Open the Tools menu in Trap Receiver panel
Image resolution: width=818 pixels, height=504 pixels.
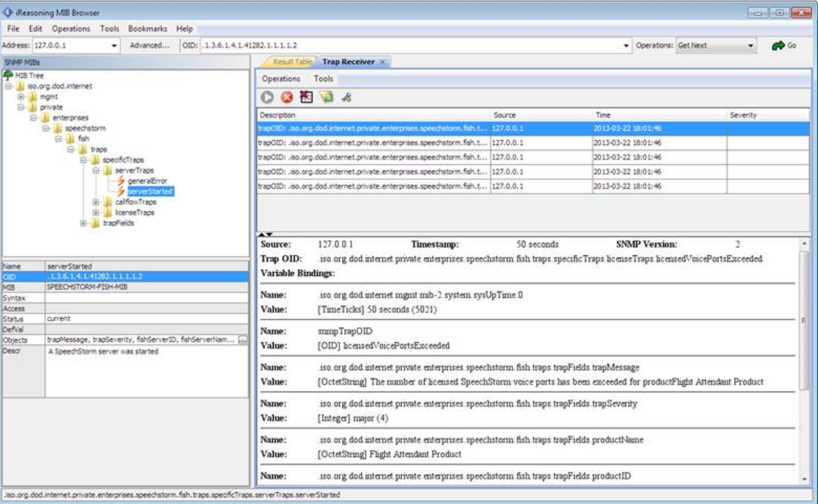(x=324, y=78)
